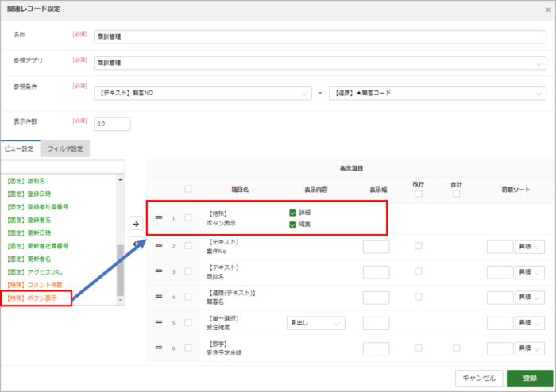Image resolution: width=556 pixels, height=392 pixels.
Task: Check the select-all checkbox in the header
Action: [188, 189]
